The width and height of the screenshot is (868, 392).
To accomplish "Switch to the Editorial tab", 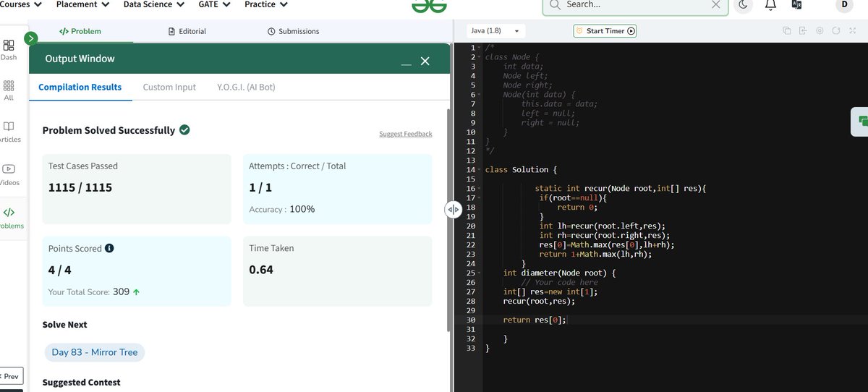I will tap(187, 31).
